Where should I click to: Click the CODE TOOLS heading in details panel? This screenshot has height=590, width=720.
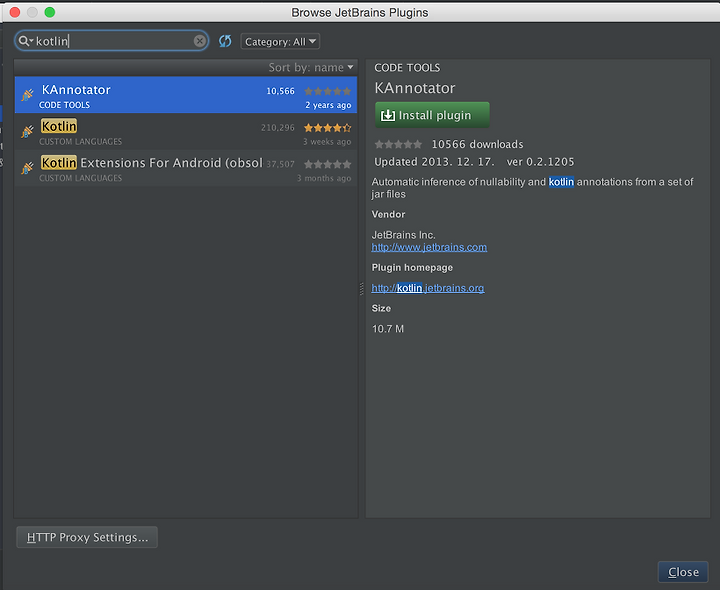407,68
